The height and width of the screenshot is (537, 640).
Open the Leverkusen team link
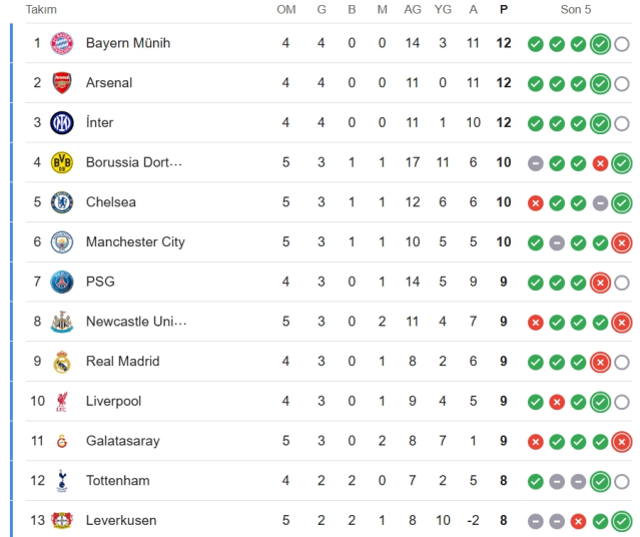121,520
